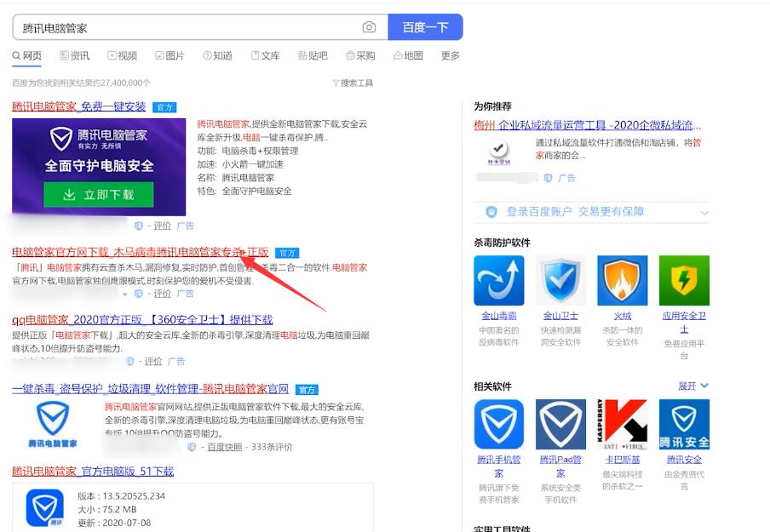Click 腾讯电脑管家 blue shield logo thumbnail

pyautogui.click(x=53, y=424)
